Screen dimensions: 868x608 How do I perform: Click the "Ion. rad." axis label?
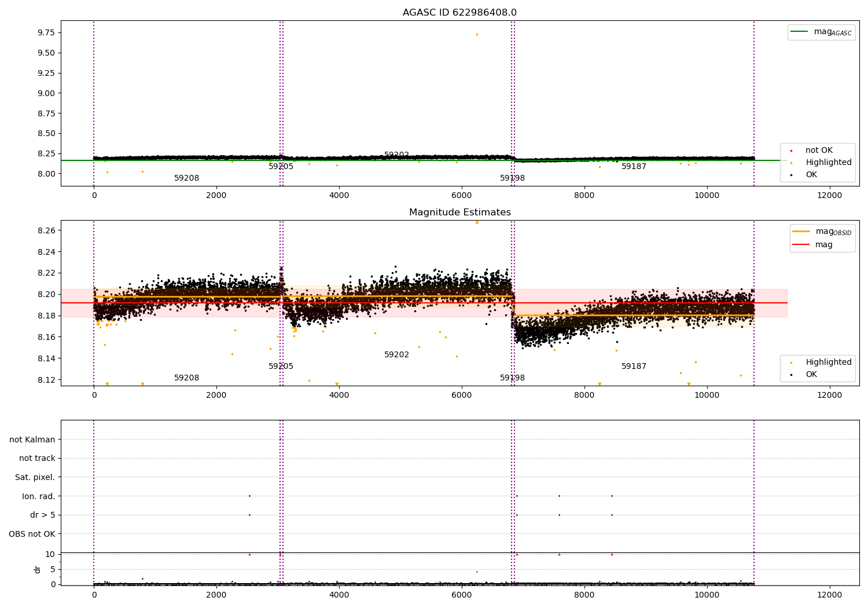click(39, 496)
